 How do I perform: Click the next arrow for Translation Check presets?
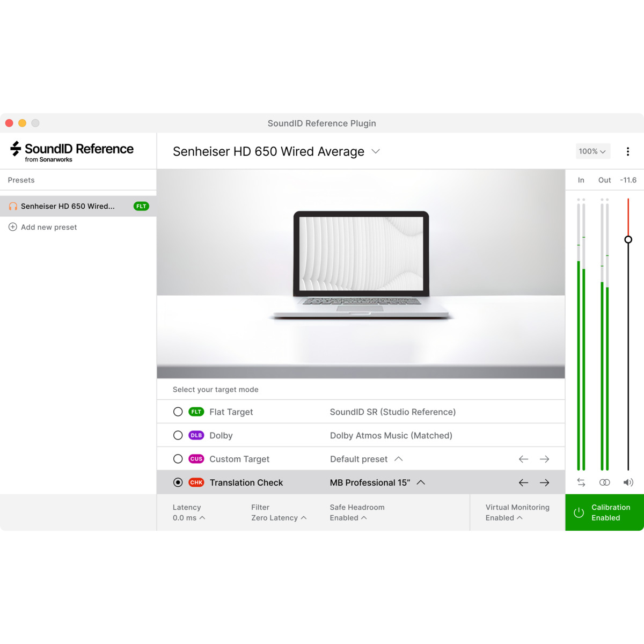coord(545,482)
